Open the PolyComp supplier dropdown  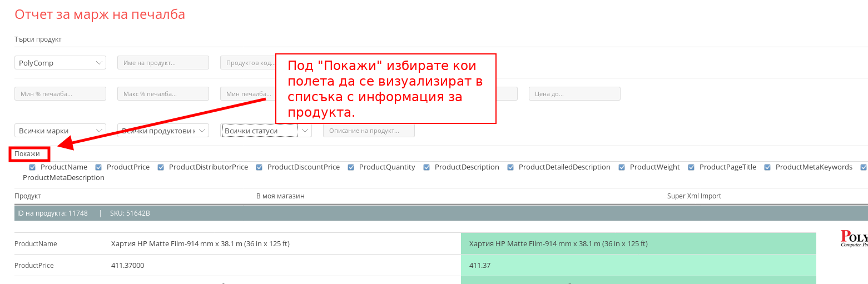[x=59, y=63]
